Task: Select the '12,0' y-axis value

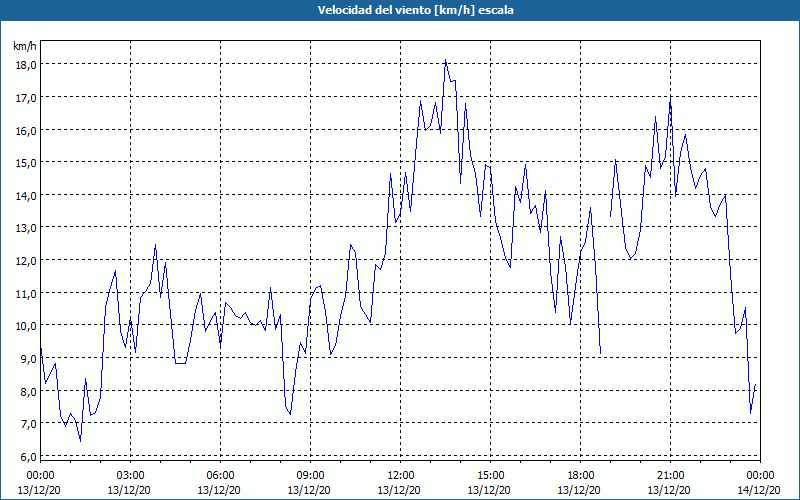Action: click(x=27, y=261)
